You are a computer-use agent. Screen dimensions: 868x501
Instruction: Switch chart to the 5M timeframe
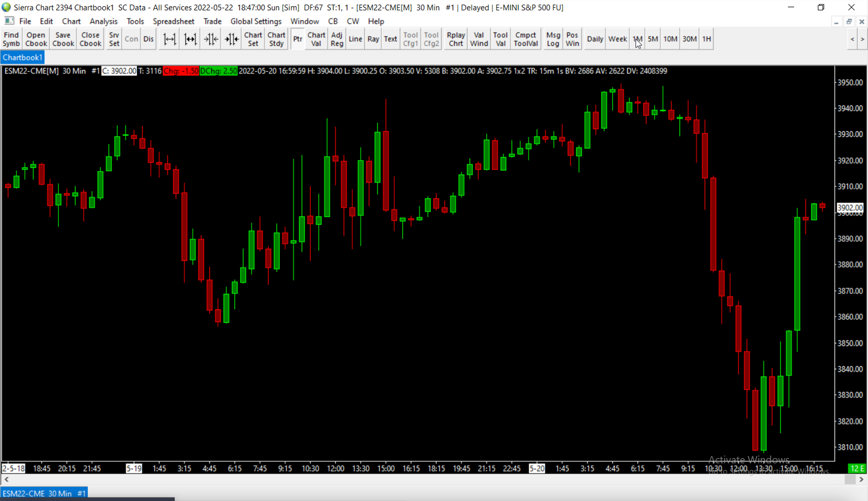coord(653,39)
